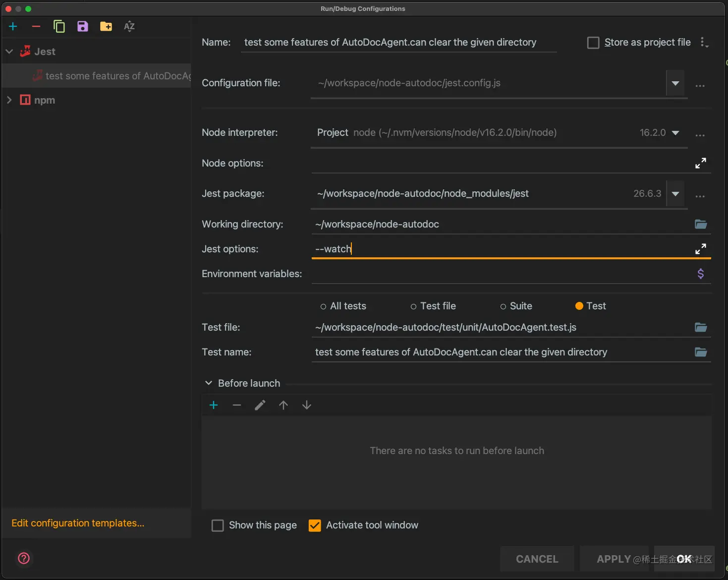
Task: Edit Environment variables via the dollar icon
Action: [700, 274]
